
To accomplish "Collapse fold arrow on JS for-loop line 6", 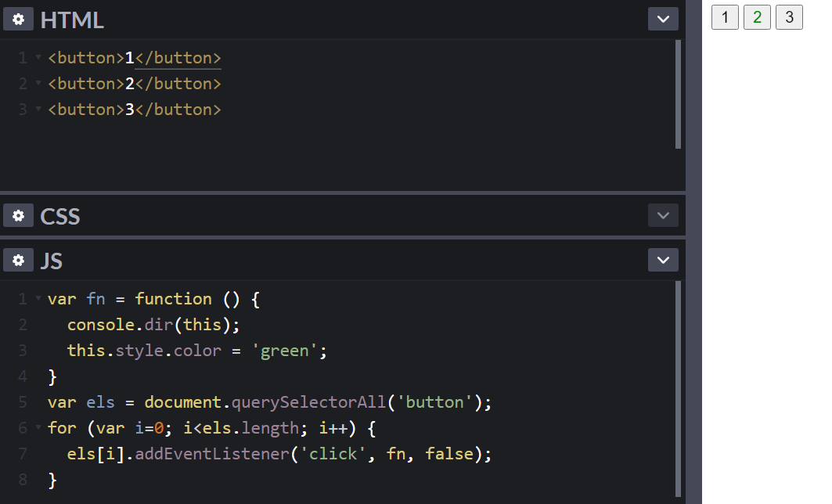I will pos(38,427).
